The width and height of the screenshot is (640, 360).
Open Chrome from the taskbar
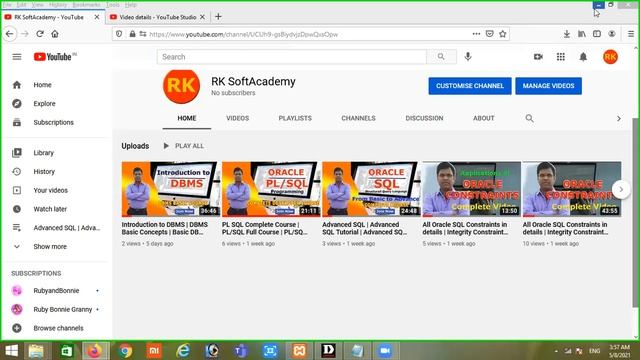click(125, 351)
